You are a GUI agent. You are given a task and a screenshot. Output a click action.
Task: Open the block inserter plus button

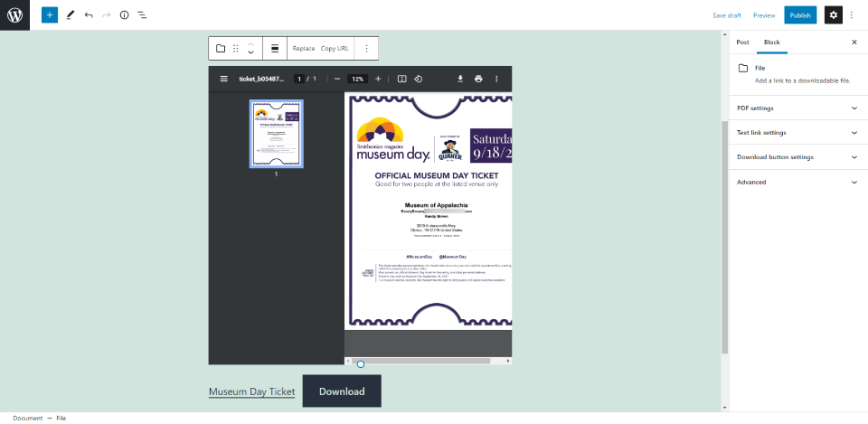pyautogui.click(x=49, y=15)
